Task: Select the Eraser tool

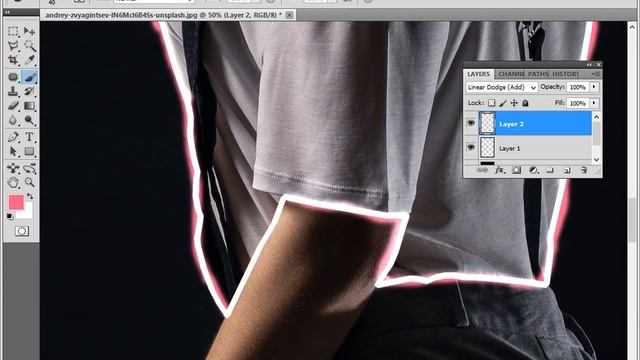Action: coord(13,106)
